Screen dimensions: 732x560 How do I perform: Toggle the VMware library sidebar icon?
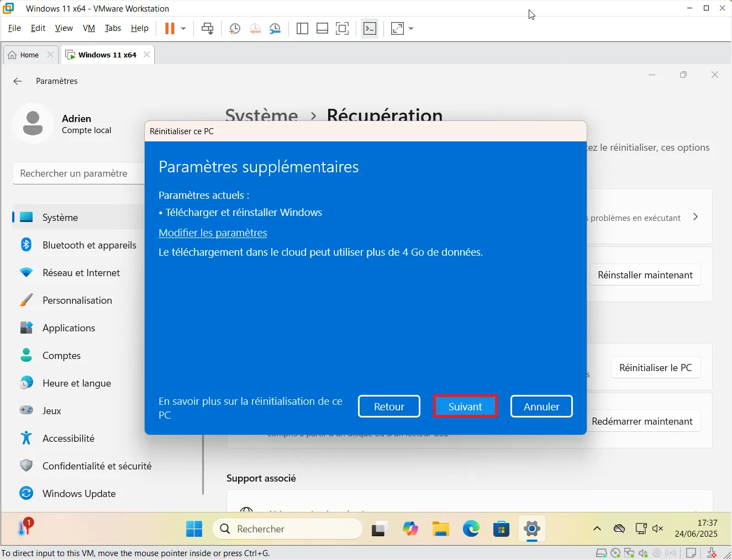coord(302,29)
